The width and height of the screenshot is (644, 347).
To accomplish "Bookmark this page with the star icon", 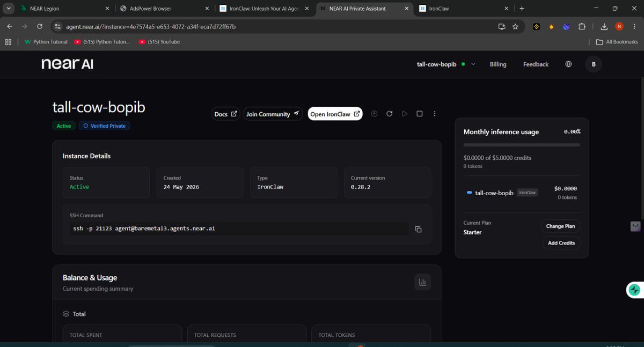I will pyautogui.click(x=515, y=26).
